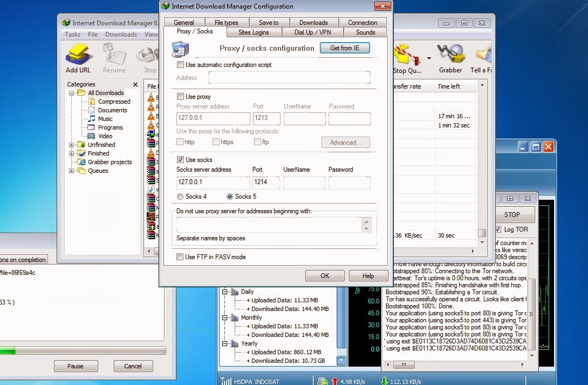Open the Downloads menu in IDM window

[x=121, y=35]
